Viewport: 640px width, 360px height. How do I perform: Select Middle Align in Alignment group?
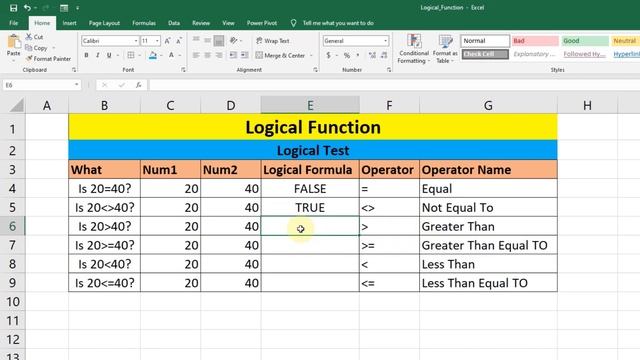coord(207,40)
